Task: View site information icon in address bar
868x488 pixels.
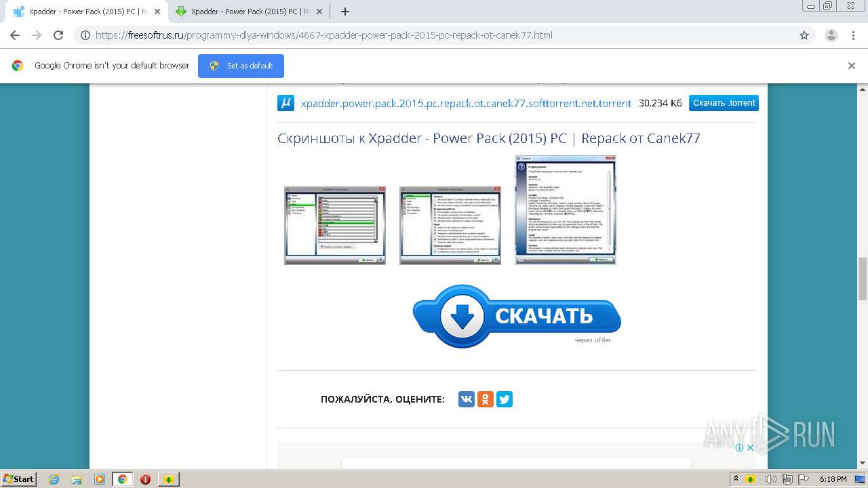Action: [85, 35]
